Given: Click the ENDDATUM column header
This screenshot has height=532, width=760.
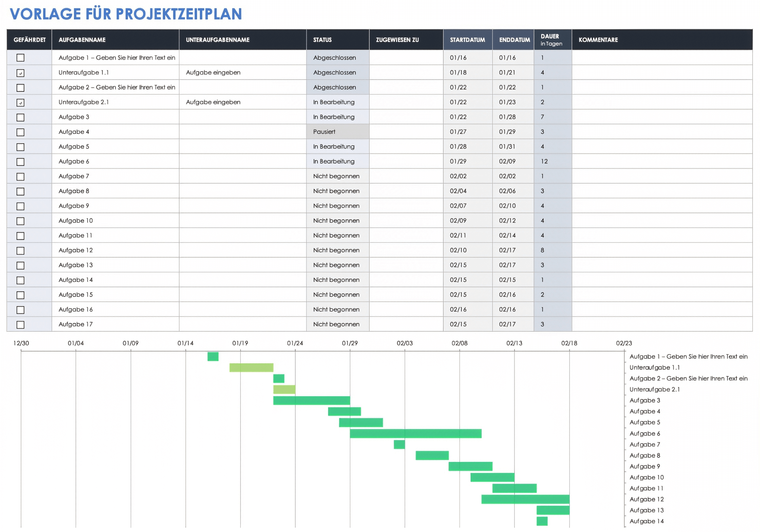Looking at the screenshot, I should 513,40.
